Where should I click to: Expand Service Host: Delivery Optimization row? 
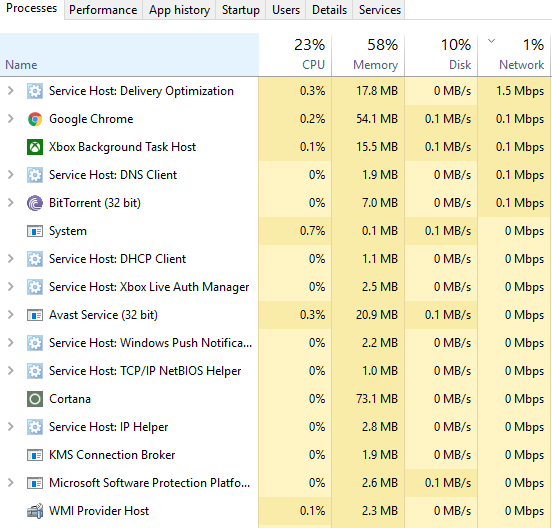(11, 91)
